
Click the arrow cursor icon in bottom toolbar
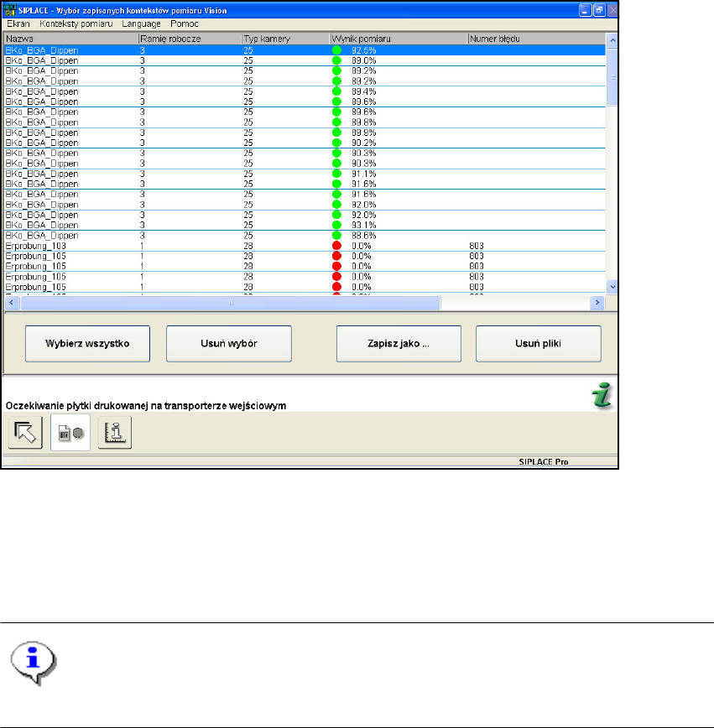point(25,432)
